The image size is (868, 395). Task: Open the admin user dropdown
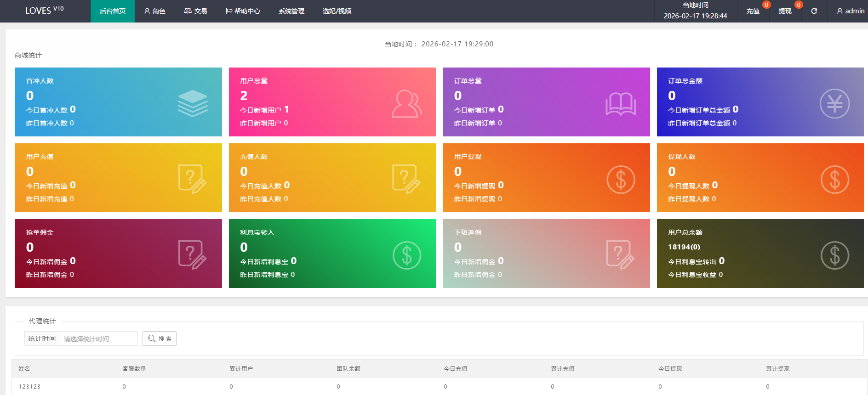tap(851, 11)
